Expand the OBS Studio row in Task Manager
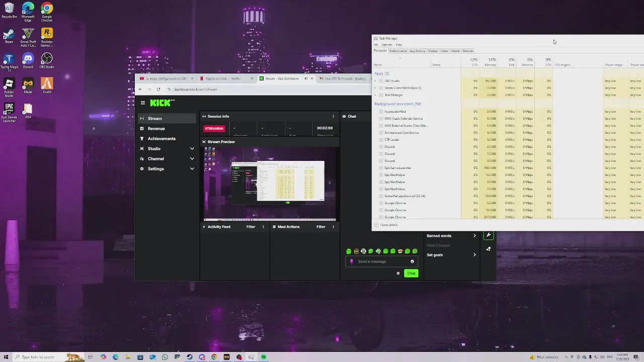The width and height of the screenshot is (644, 362). click(375, 81)
